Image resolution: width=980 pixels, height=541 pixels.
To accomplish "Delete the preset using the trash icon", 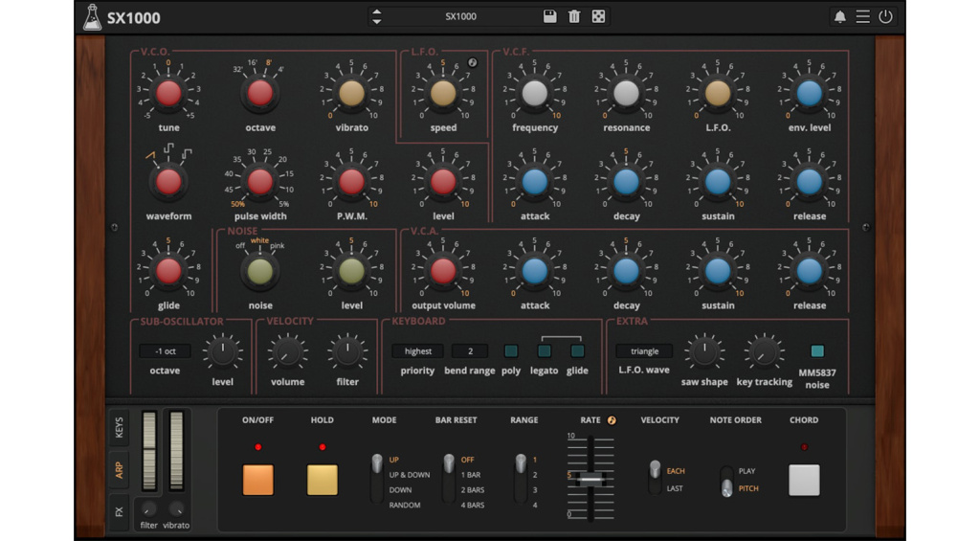I will [x=574, y=16].
